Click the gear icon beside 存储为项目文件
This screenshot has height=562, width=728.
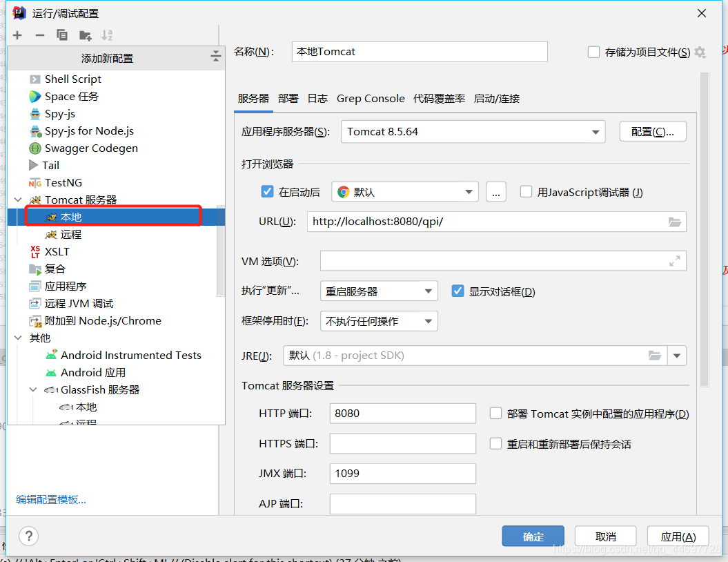click(700, 52)
